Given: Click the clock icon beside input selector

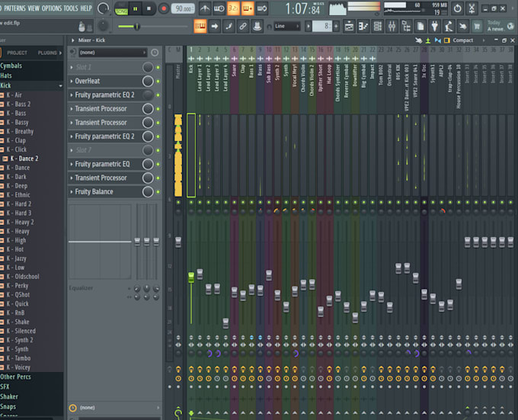Looking at the screenshot, I should pyautogui.click(x=155, y=53).
